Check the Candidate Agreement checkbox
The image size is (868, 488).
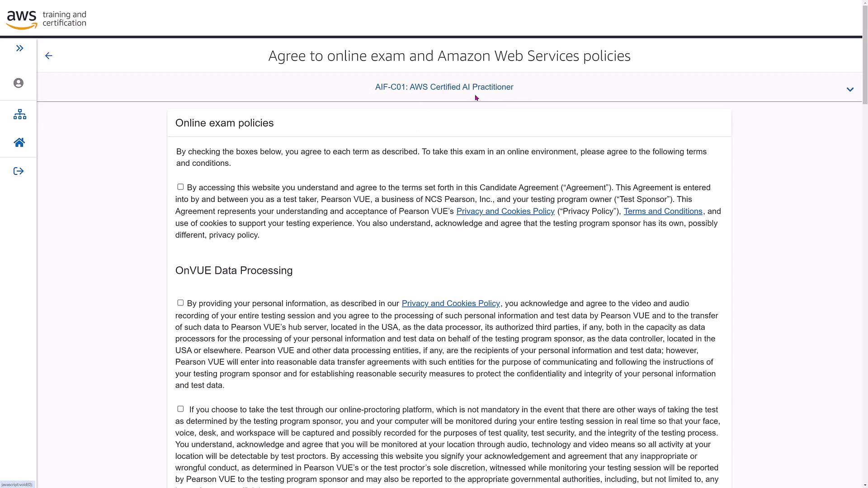pos(180,187)
